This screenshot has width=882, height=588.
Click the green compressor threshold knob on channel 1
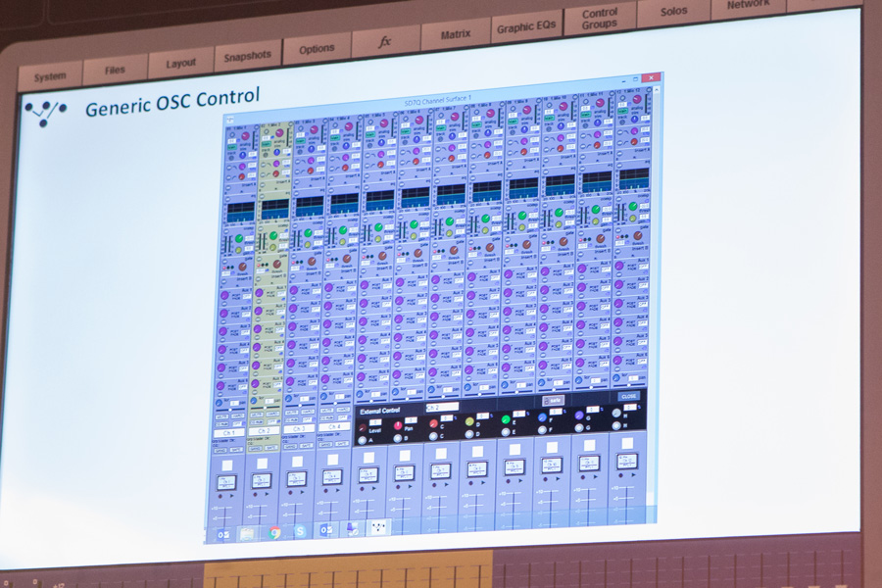click(x=239, y=238)
